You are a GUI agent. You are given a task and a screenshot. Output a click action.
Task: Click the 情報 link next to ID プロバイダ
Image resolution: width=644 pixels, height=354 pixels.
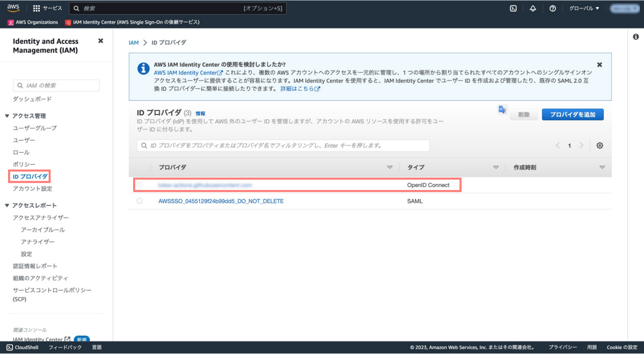pyautogui.click(x=200, y=113)
